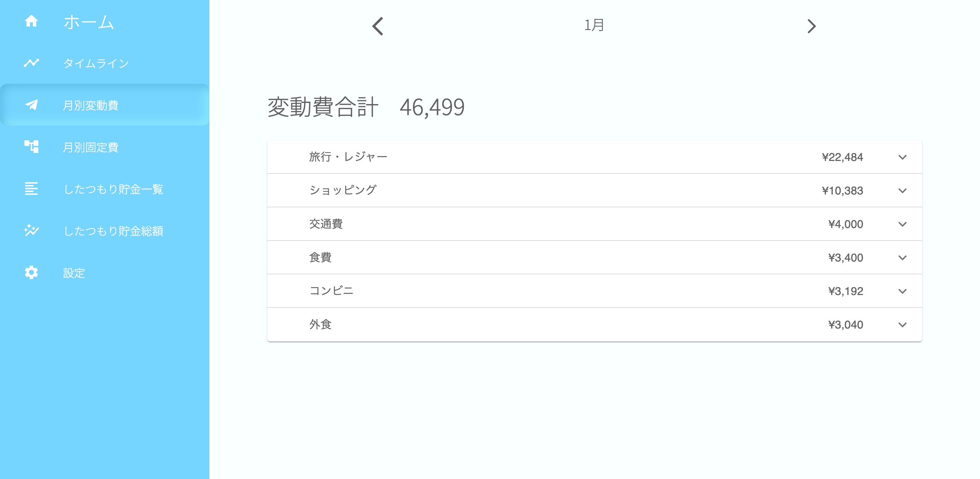Click the paper plane icon for 月別変動費
980x479 pixels.
click(32, 105)
